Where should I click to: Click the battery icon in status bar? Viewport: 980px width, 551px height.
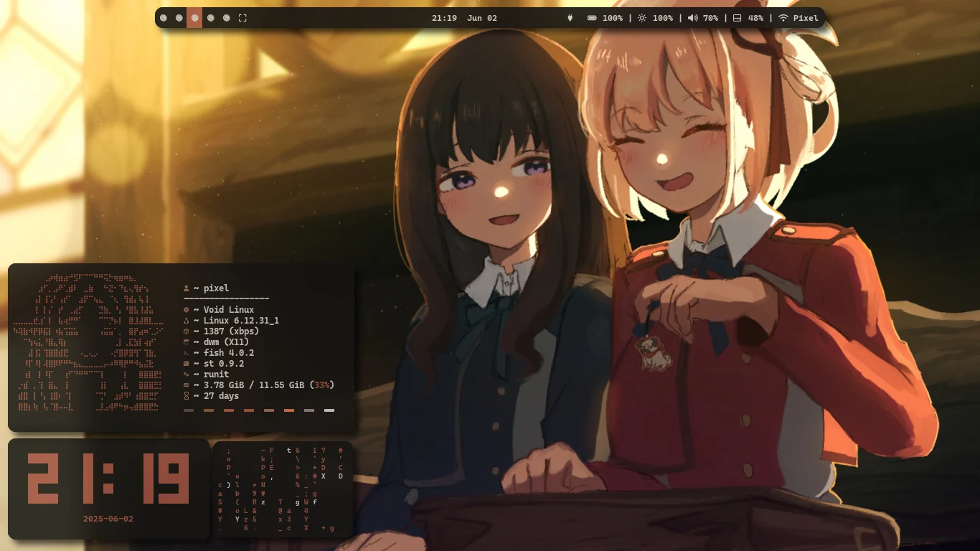point(592,18)
